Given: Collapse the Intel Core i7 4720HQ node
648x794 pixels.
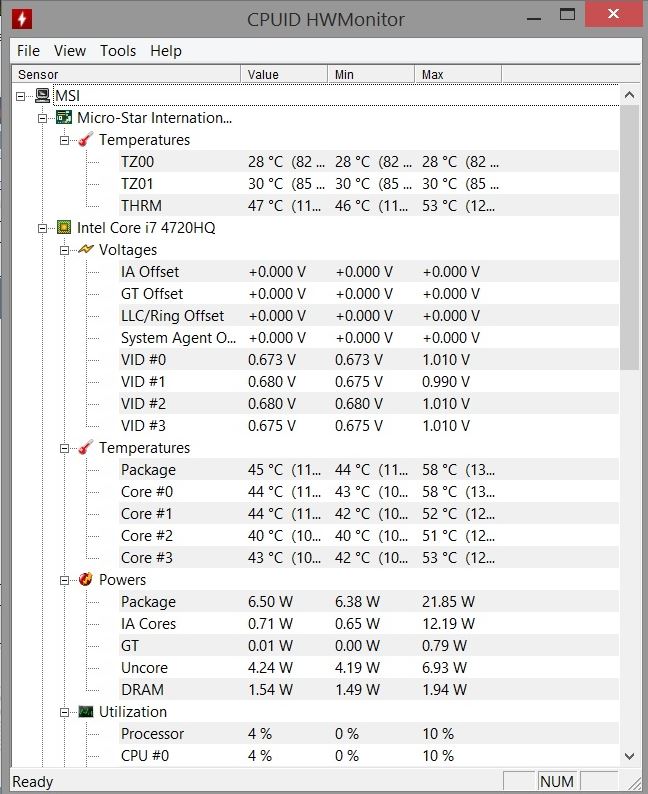Looking at the screenshot, I should pyautogui.click(x=43, y=228).
